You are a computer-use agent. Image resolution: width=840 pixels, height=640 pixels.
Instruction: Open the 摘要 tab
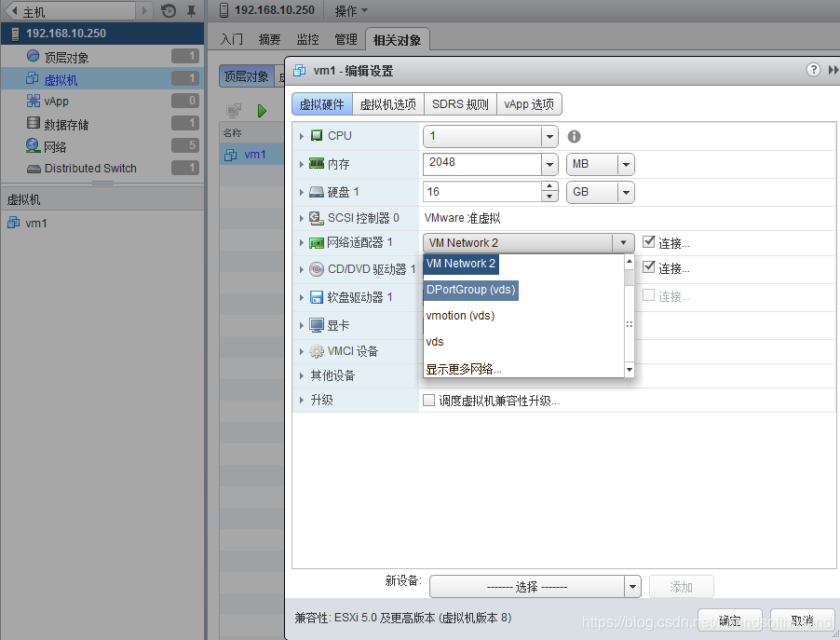269,39
